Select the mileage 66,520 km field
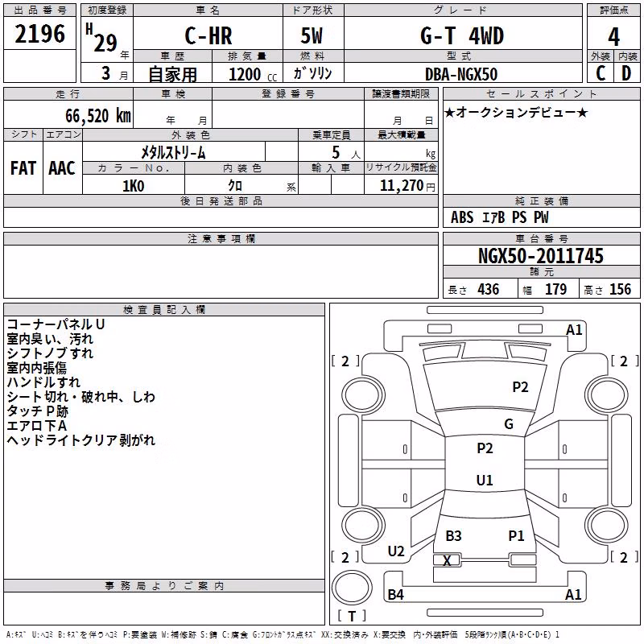 (68, 115)
